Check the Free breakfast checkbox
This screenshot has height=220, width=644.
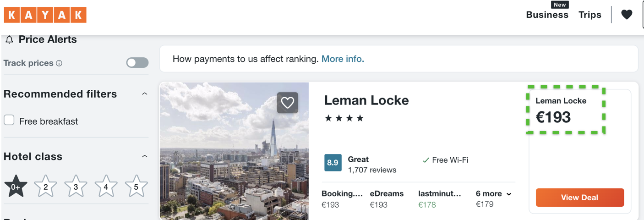pos(9,121)
